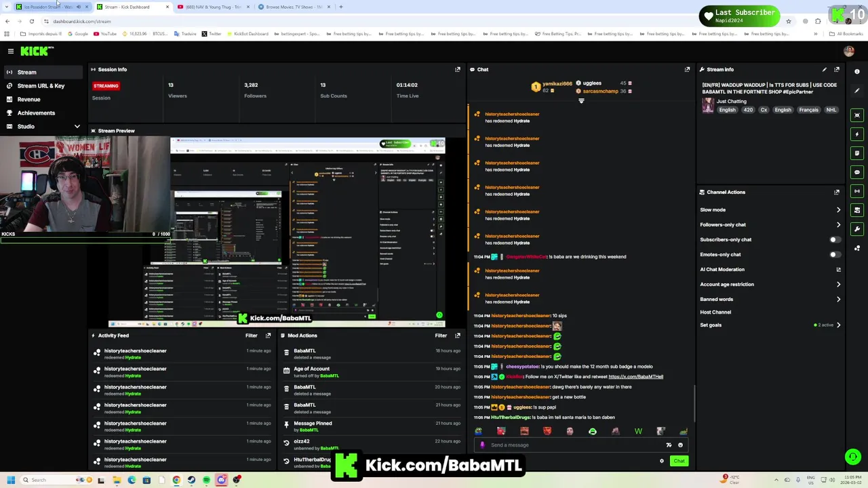Open external AI Chat Moderation link icon
Image resolution: width=868 pixels, height=488 pixels.
(838, 270)
